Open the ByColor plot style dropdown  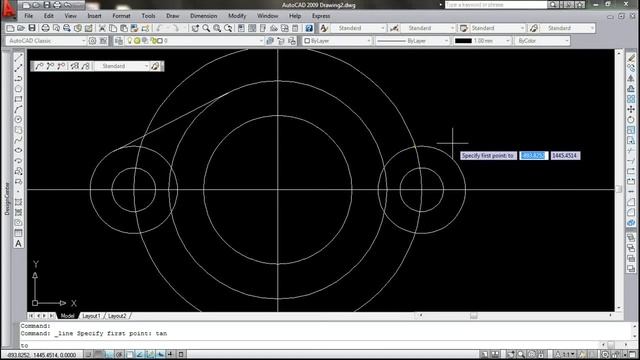(x=542, y=41)
